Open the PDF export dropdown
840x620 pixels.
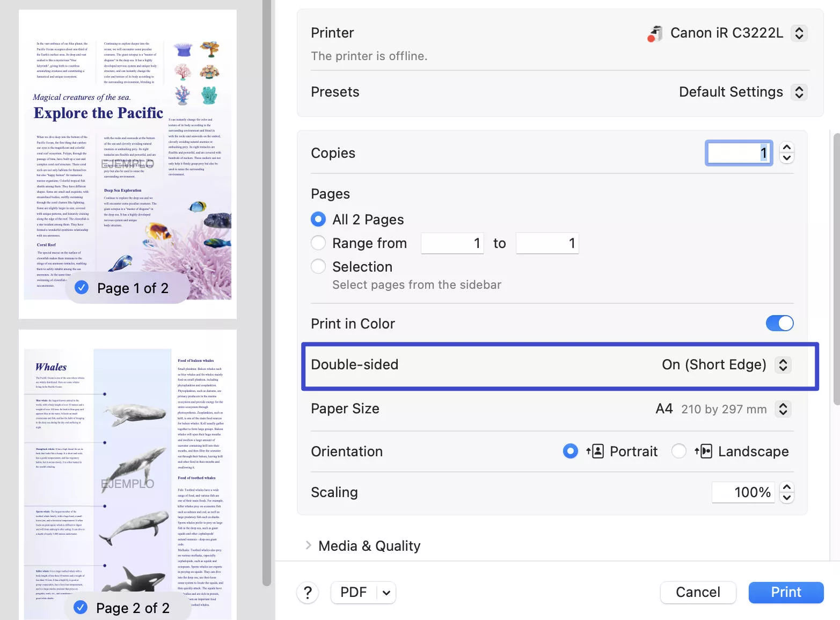click(x=385, y=592)
